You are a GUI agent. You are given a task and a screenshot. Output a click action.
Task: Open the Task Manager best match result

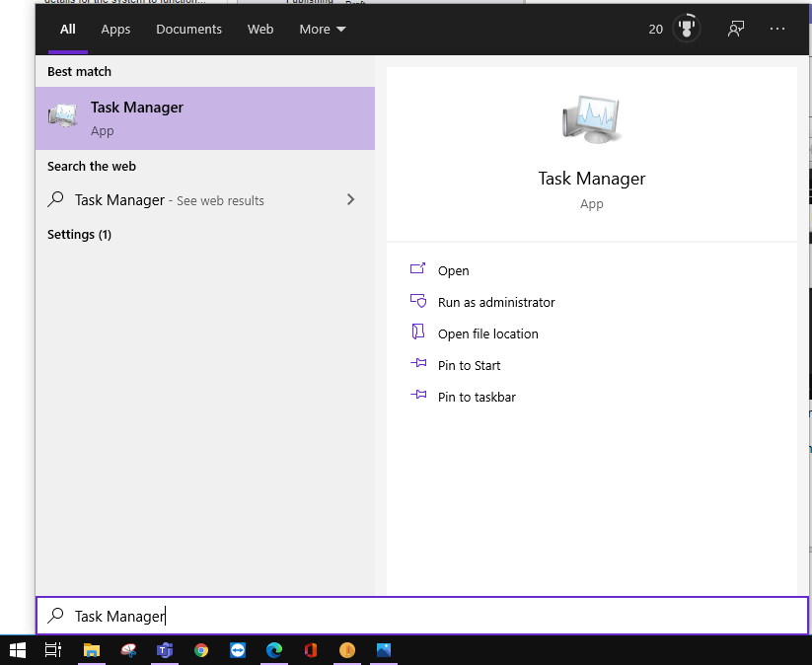pos(205,118)
